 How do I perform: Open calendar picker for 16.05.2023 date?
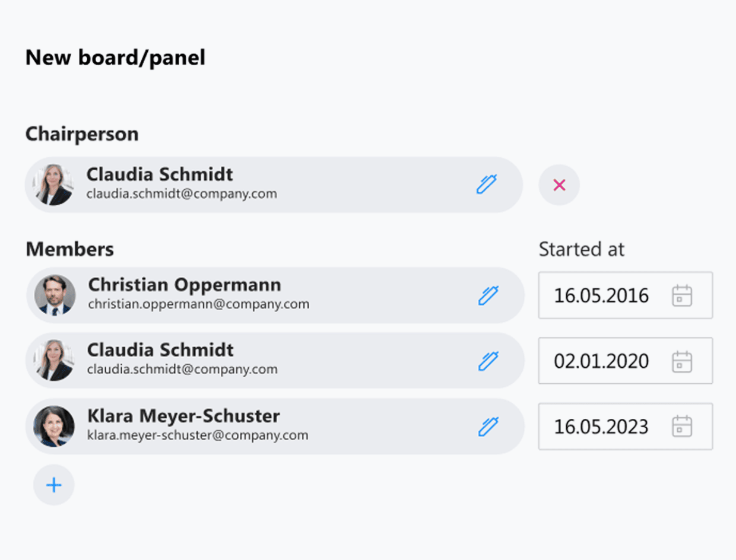tap(682, 427)
